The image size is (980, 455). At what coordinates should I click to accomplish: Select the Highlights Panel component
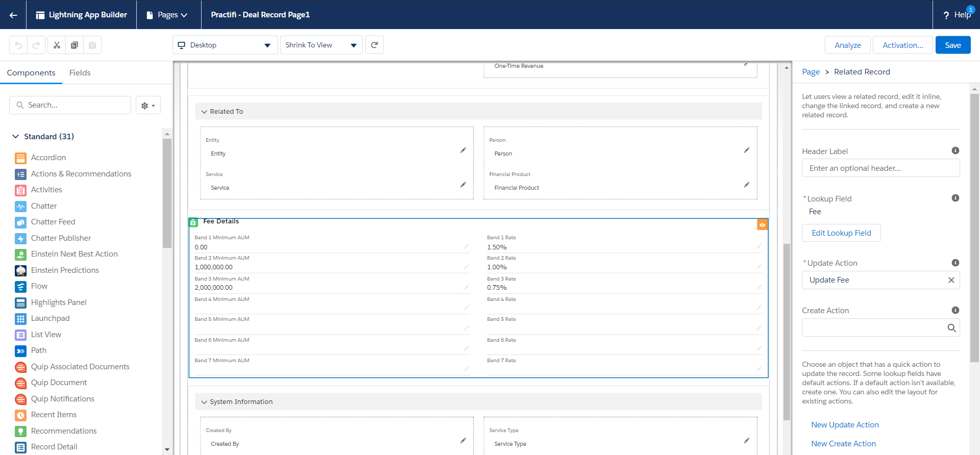[x=59, y=302]
